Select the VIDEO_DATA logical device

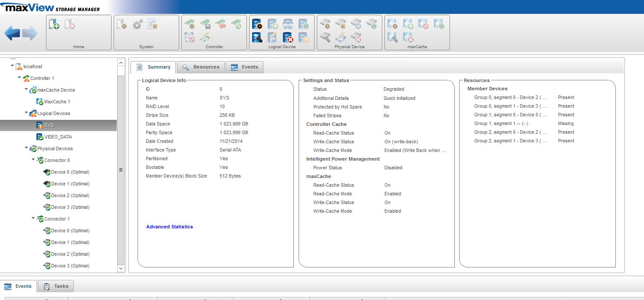[x=58, y=137]
